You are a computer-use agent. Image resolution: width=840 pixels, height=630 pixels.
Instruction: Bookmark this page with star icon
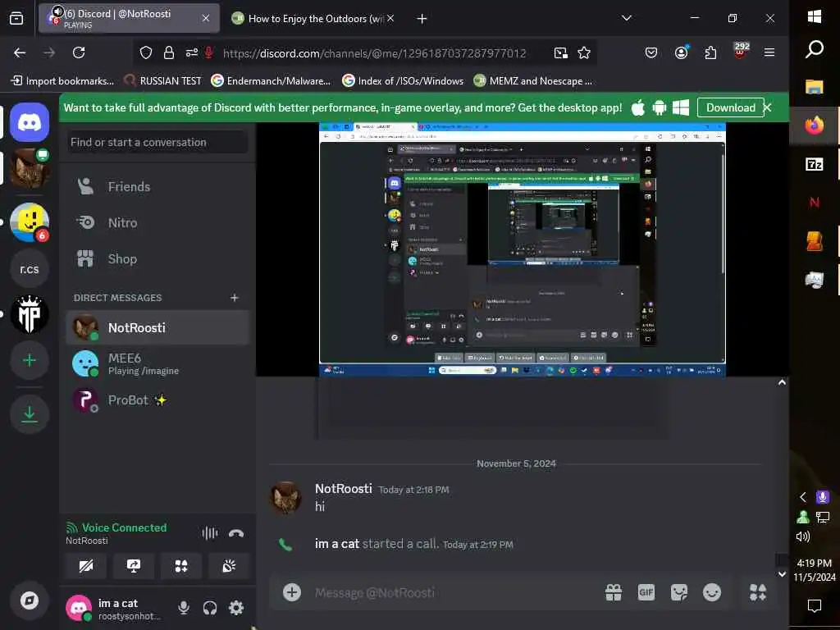click(584, 52)
